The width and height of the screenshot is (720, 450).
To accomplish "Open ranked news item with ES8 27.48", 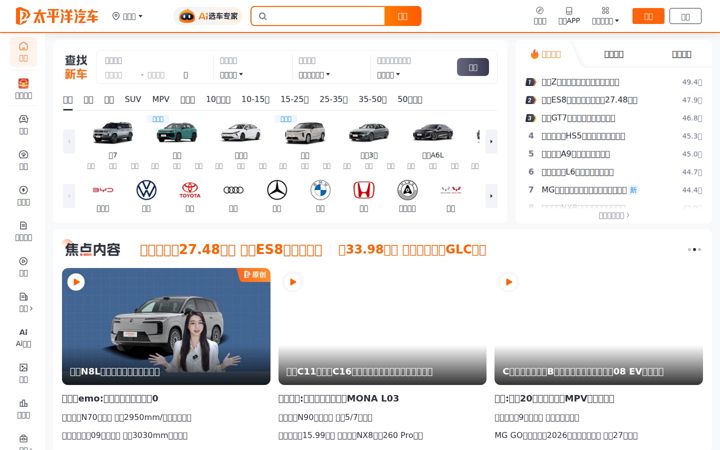I will [589, 100].
